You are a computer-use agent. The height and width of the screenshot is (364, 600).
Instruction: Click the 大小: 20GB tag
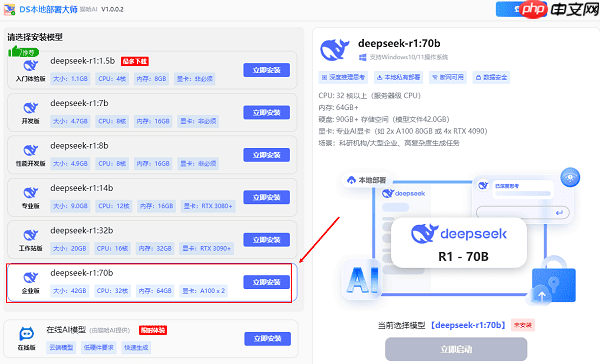coord(70,248)
